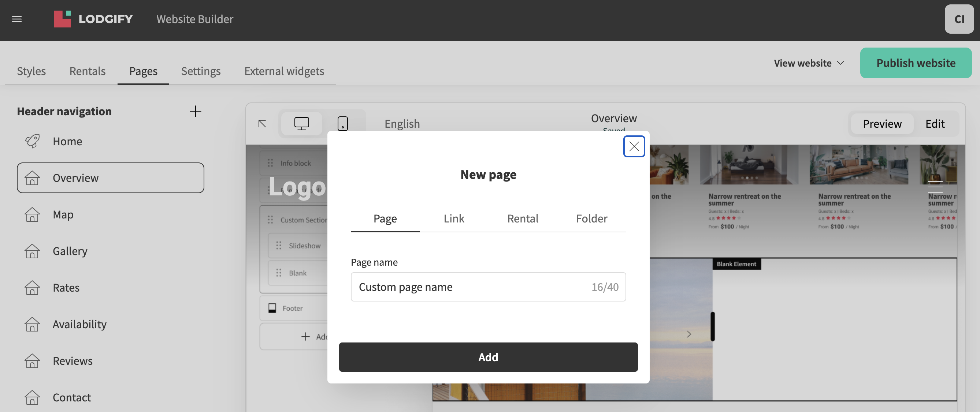
Task: Click the house icon beside Map
Action: click(32, 214)
